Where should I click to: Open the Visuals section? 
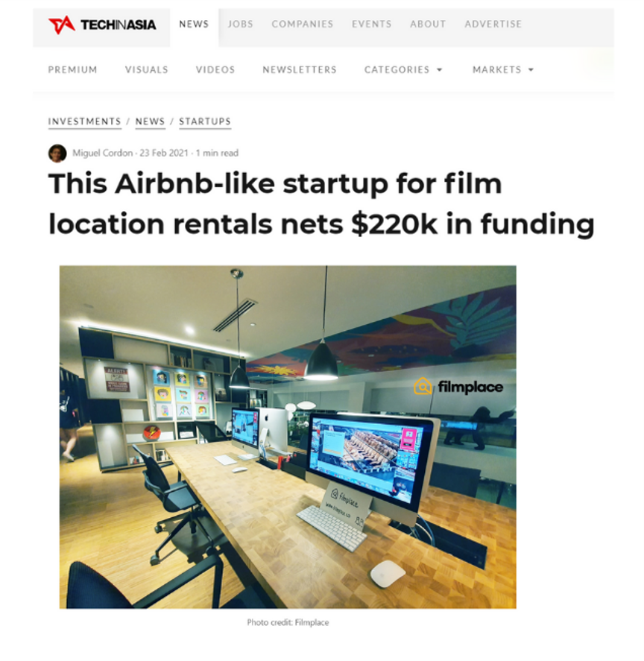(146, 69)
